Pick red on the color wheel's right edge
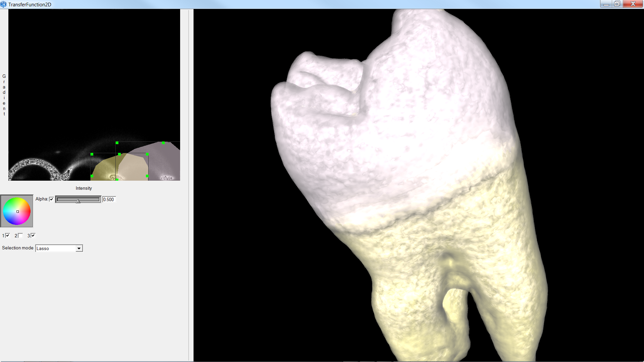644x362 pixels. tap(29, 211)
